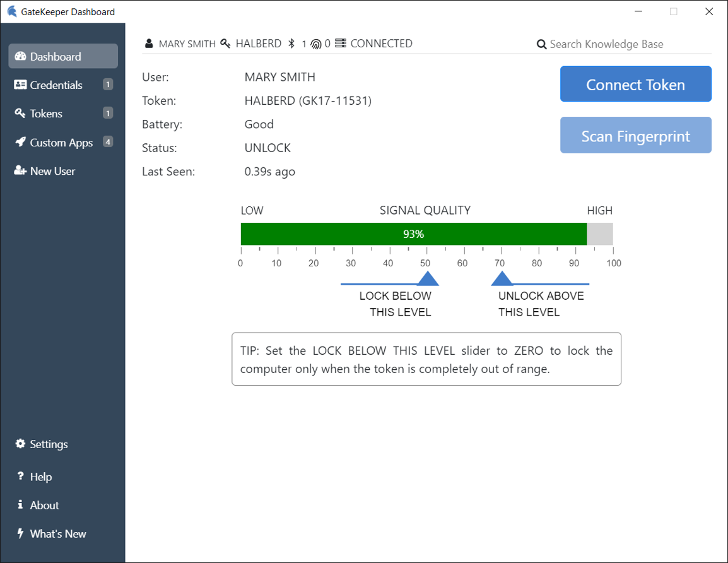The image size is (728, 563).
Task: Click the Lock Below This Level slider handle
Action: coord(428,278)
